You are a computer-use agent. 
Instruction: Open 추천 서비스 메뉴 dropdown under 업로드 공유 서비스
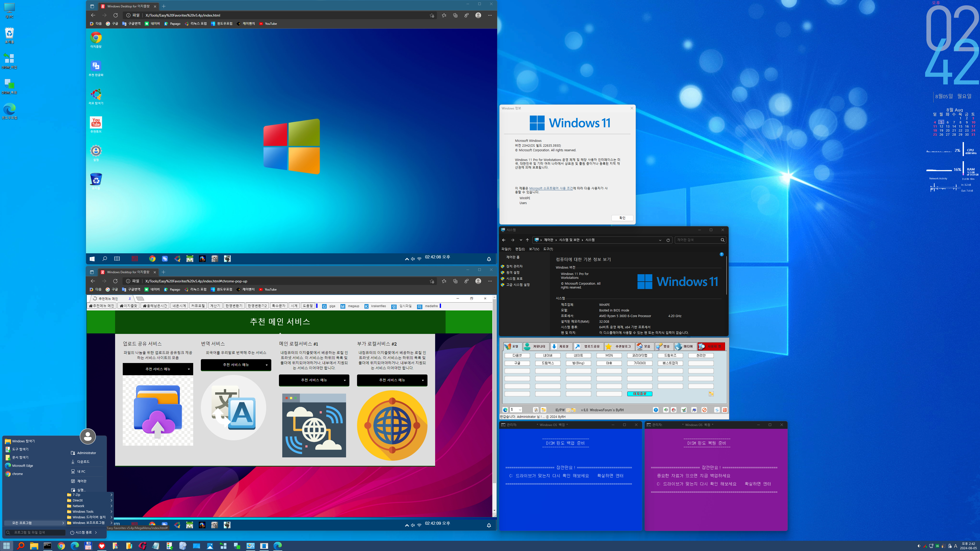pyautogui.click(x=158, y=369)
